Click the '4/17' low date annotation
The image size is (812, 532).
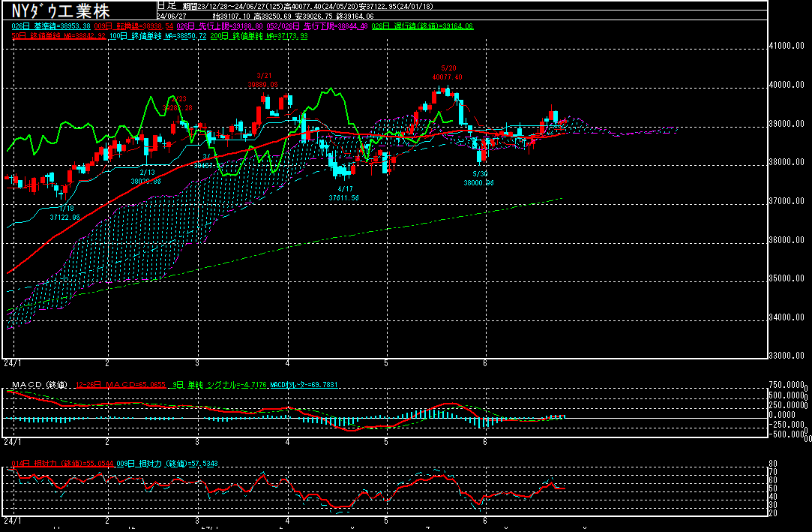click(346, 188)
